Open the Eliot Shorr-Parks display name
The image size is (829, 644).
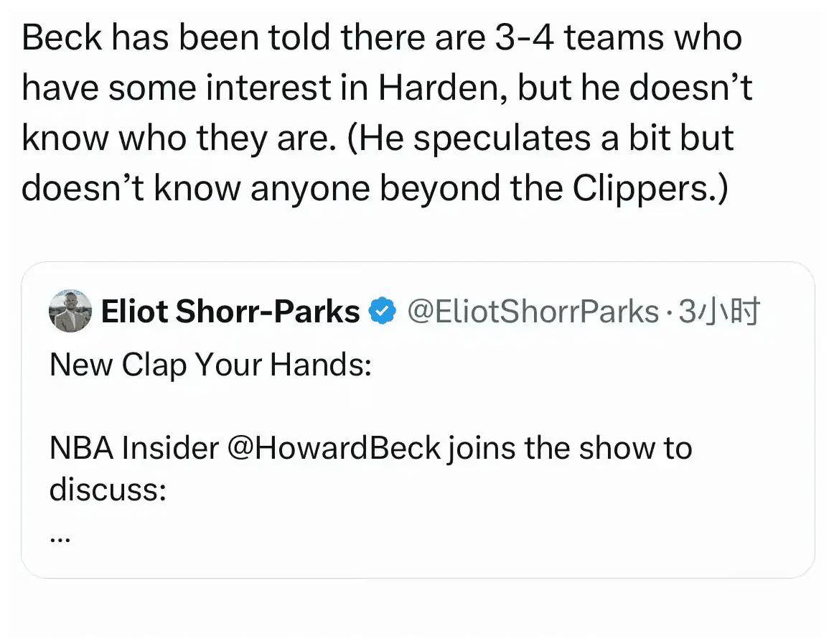230,312
